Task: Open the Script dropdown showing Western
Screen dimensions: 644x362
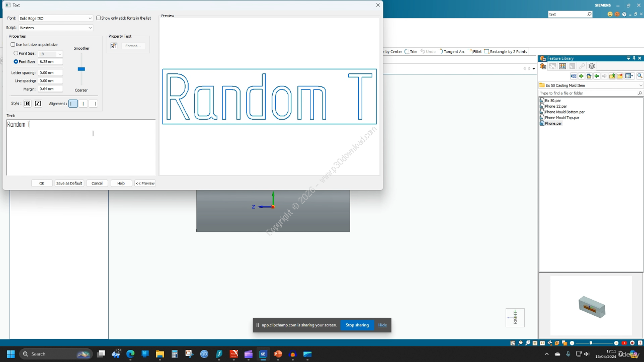Action: coord(55,28)
